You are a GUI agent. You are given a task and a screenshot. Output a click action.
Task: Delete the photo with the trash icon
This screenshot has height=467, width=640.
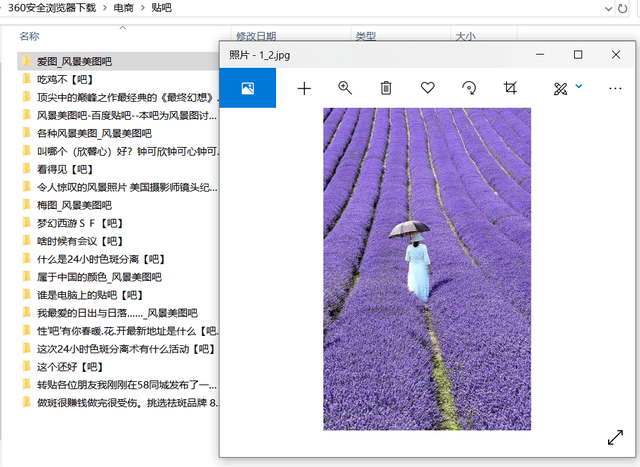pos(386,88)
